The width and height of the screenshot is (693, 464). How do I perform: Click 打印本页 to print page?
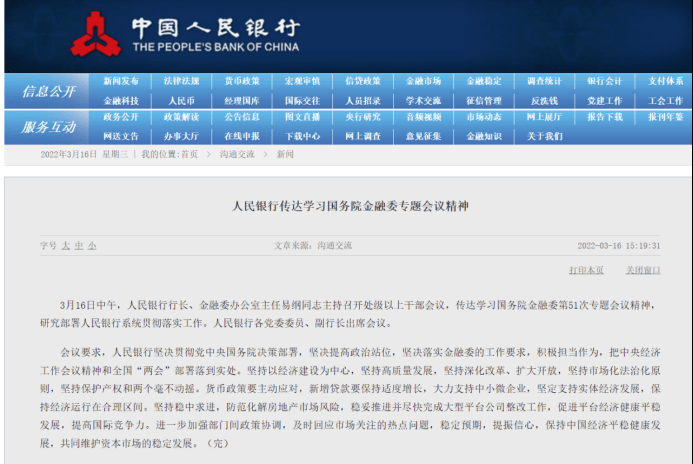(x=586, y=270)
